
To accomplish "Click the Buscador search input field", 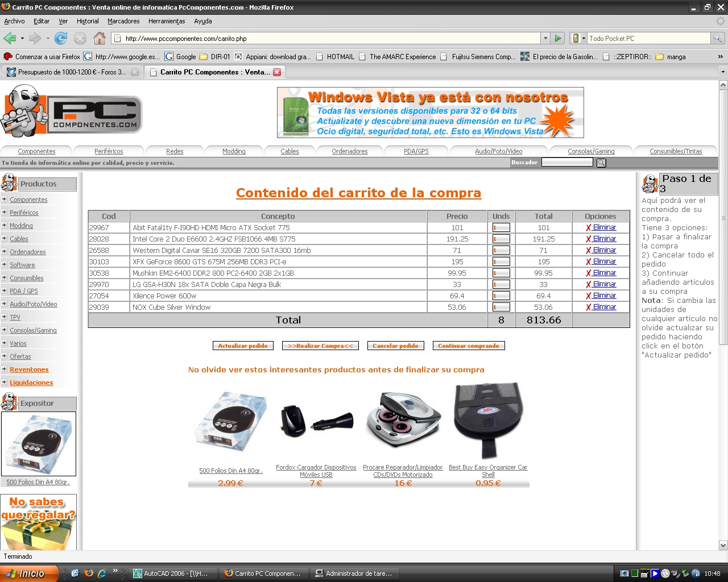I will pos(567,163).
